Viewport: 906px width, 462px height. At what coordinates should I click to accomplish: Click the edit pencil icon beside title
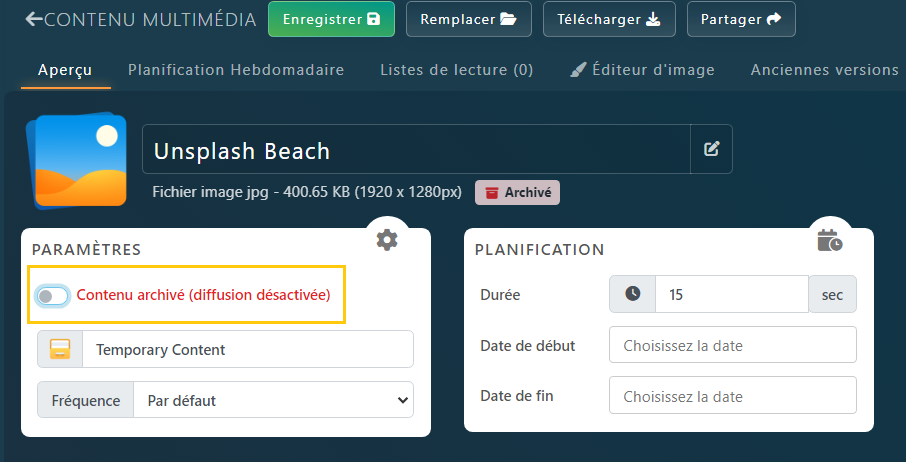(x=711, y=149)
